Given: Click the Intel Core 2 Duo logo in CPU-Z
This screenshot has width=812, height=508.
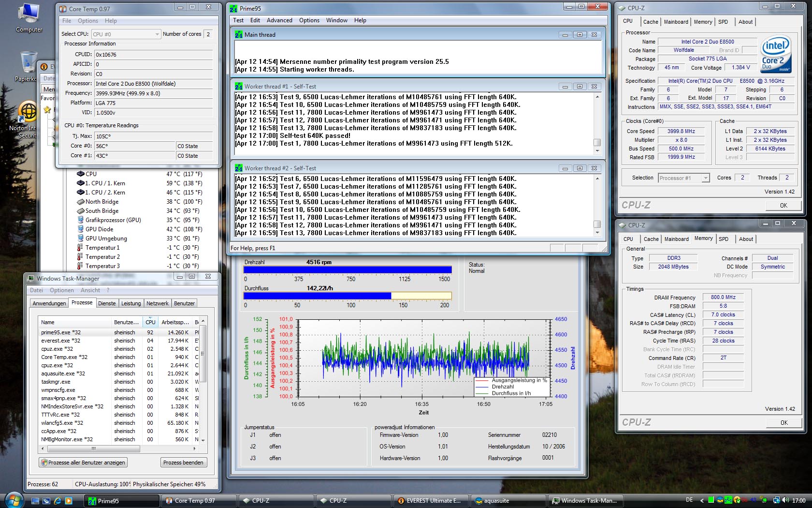Looking at the screenshot, I should tap(776, 53).
